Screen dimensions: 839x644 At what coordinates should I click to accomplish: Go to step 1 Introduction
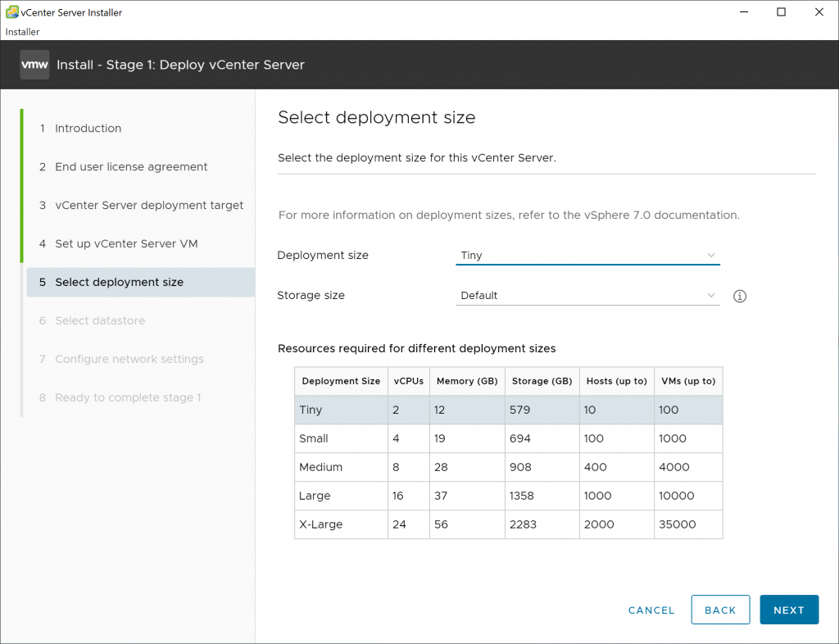coord(88,129)
